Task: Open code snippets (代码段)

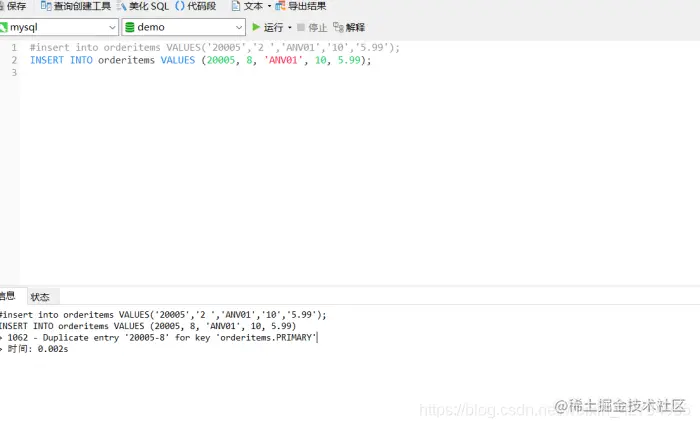Action: [196, 6]
